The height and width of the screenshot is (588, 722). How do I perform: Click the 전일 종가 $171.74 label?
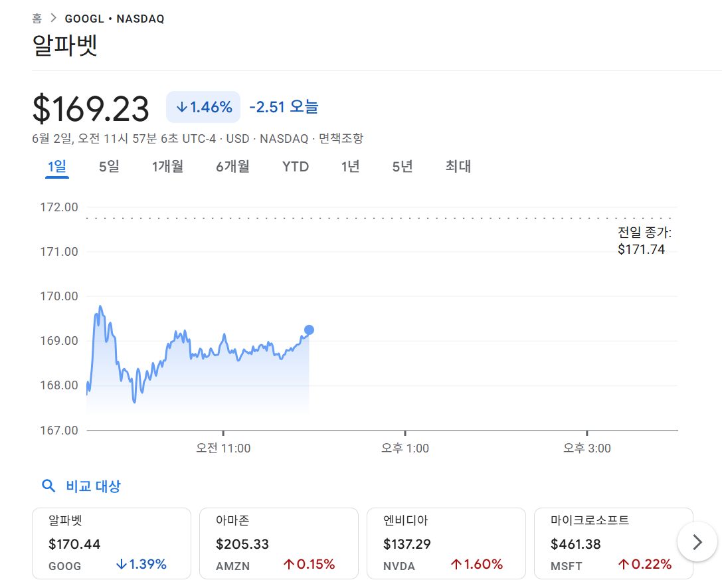click(644, 241)
